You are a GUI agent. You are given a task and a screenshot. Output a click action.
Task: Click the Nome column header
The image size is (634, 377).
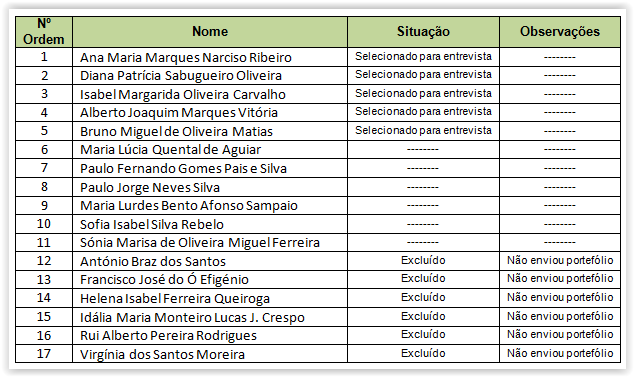pos(210,32)
